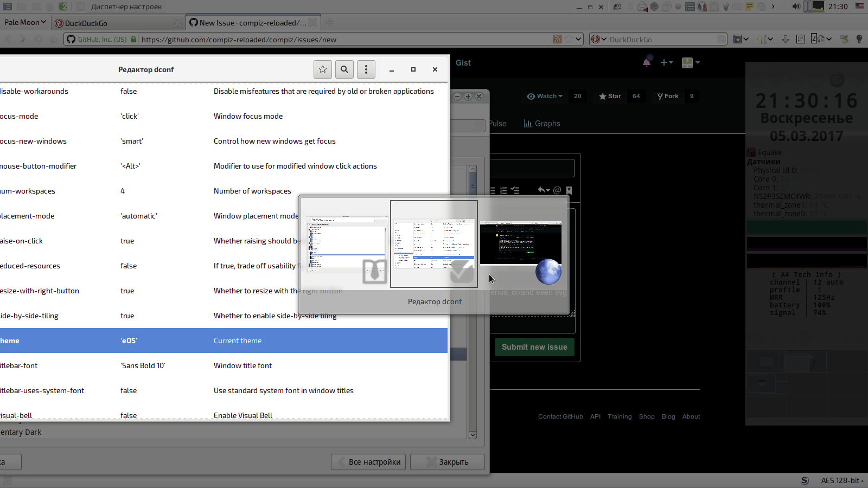868x488 pixels.
Task: Switch to the DuckDuckGo browser tab
Action: point(118,23)
